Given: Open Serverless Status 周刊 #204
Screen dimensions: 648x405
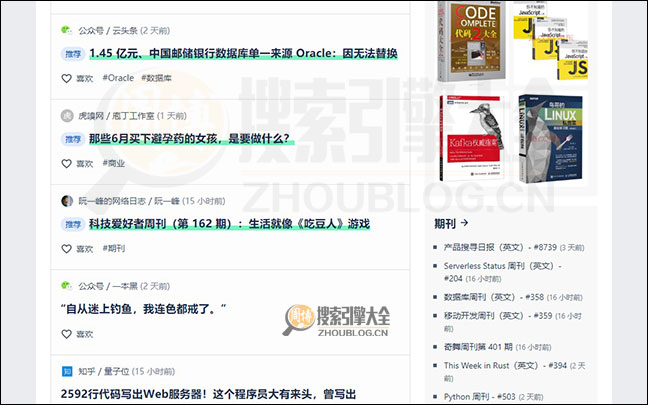Looking at the screenshot, I should [x=503, y=272].
